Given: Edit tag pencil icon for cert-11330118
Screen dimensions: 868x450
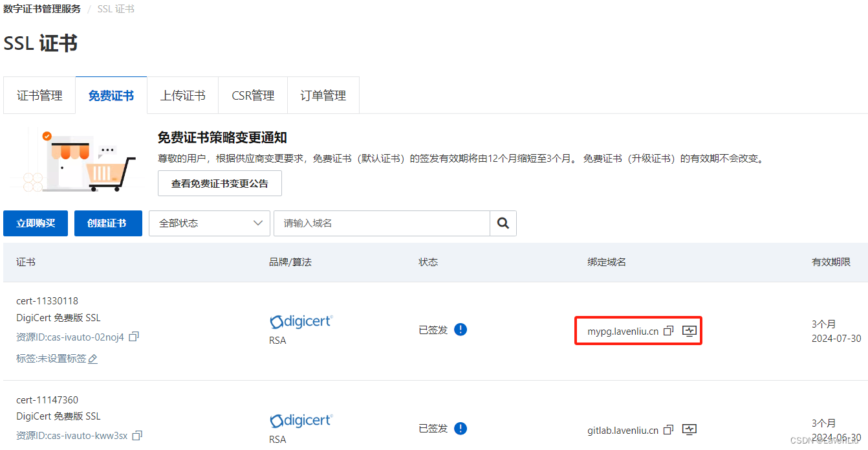Looking at the screenshot, I should [x=92, y=359].
